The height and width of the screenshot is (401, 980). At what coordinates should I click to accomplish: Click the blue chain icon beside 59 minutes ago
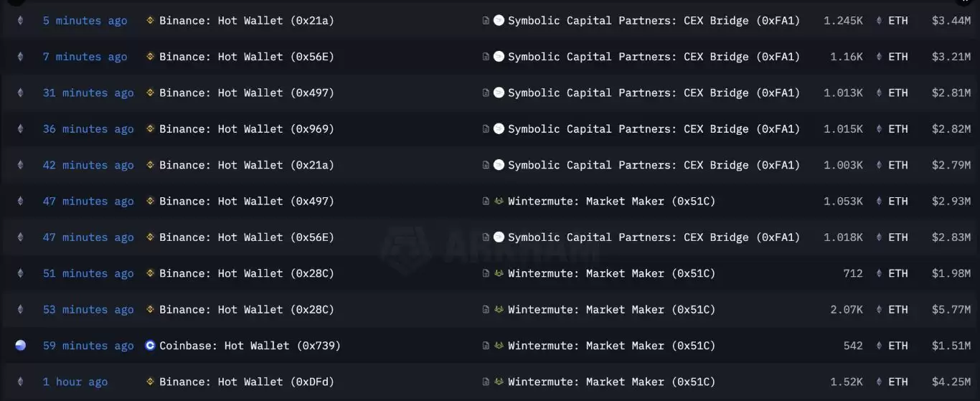pos(20,346)
